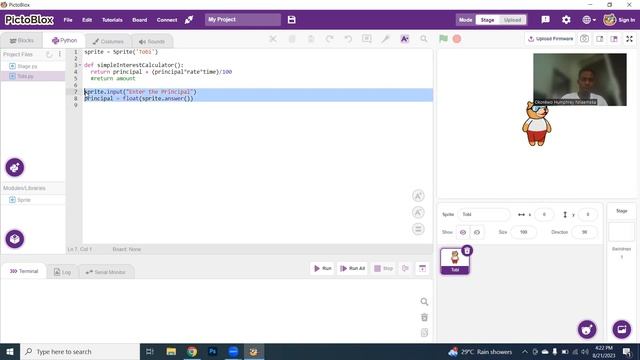Image resolution: width=640 pixels, height=360 pixels.
Task: Clear terminal with trash icon
Action: (424, 317)
